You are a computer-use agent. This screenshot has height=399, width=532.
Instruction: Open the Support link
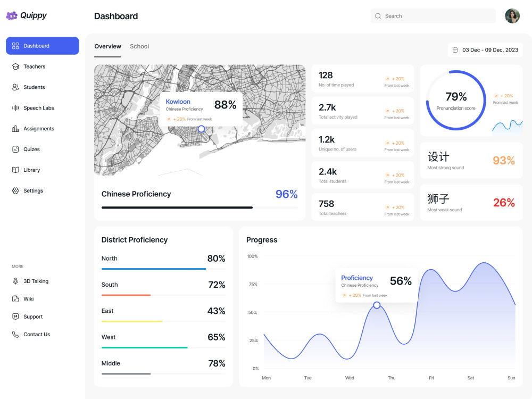(x=33, y=317)
